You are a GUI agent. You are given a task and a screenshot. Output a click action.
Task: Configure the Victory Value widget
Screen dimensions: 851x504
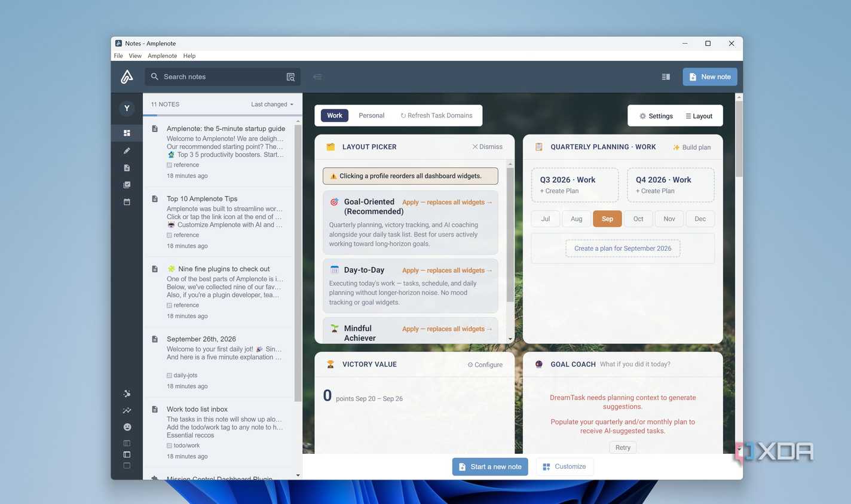(x=485, y=365)
